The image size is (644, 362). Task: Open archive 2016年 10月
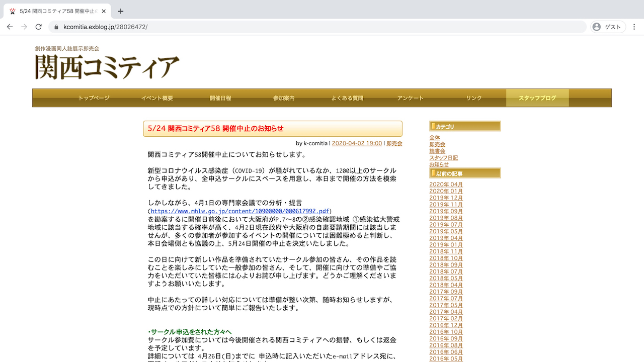click(x=446, y=332)
